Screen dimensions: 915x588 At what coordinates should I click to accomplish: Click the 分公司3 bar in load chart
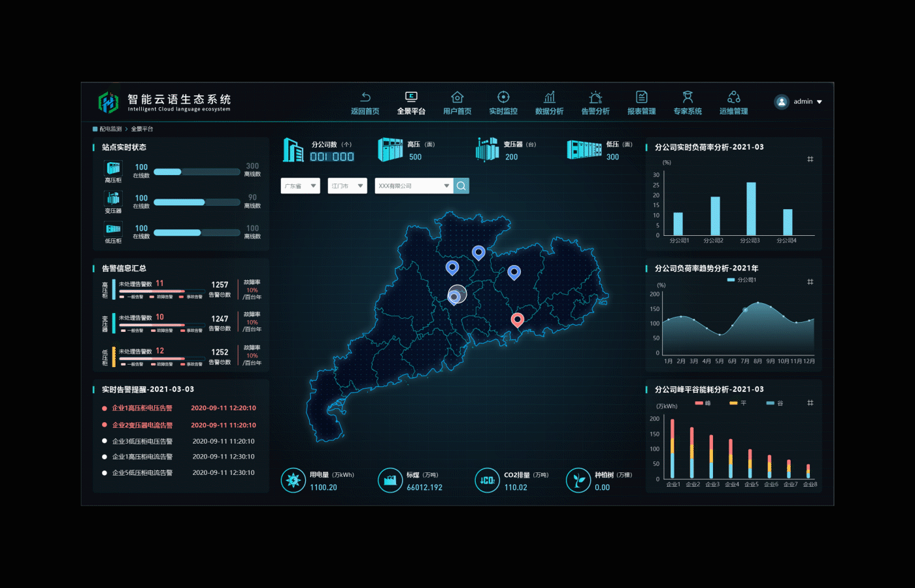[751, 208]
